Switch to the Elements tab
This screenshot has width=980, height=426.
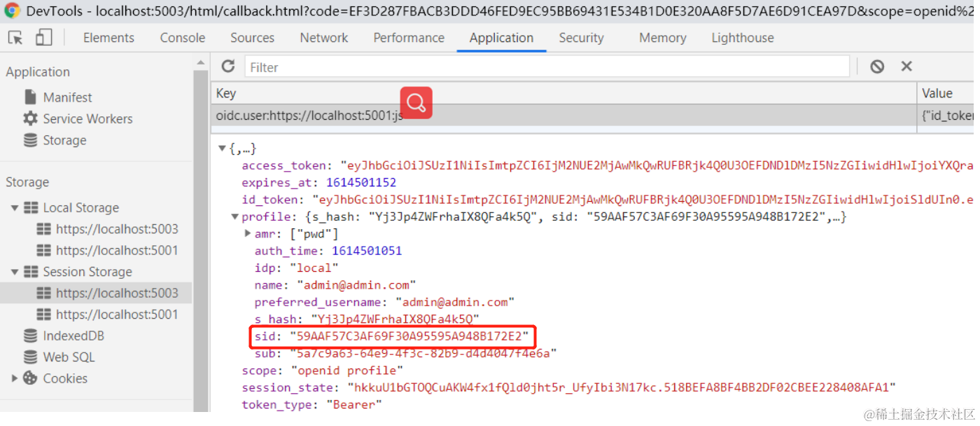(x=108, y=38)
